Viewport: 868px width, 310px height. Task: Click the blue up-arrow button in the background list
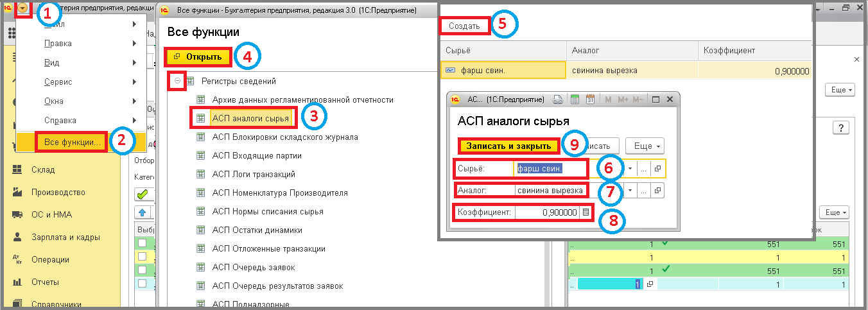click(141, 212)
